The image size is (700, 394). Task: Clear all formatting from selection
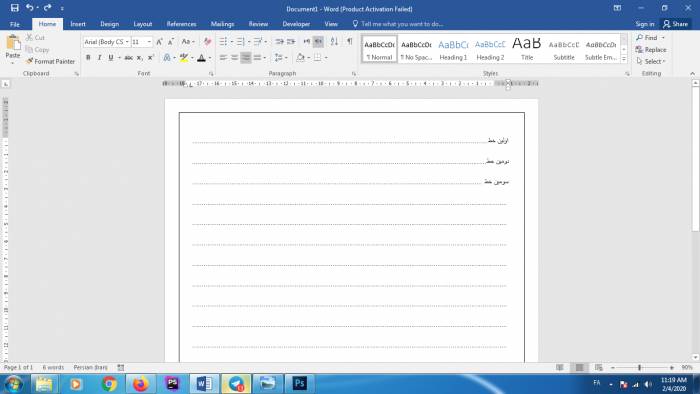[207, 42]
